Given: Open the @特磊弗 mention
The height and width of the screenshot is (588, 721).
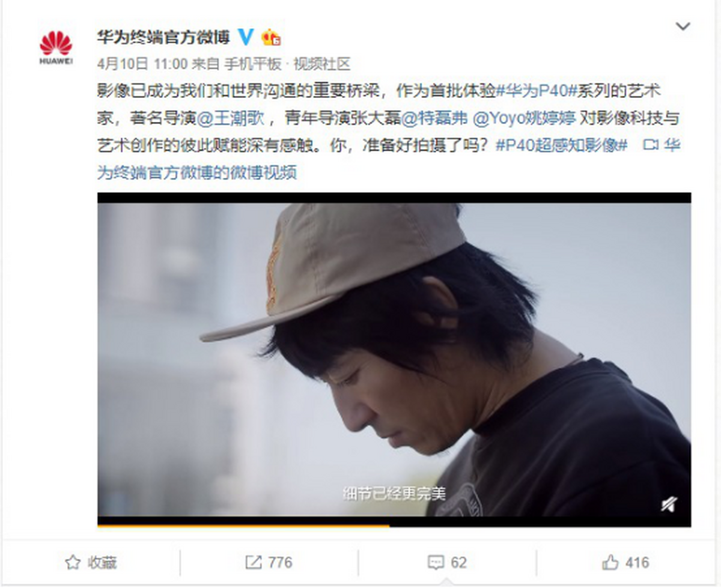Looking at the screenshot, I should [x=434, y=118].
